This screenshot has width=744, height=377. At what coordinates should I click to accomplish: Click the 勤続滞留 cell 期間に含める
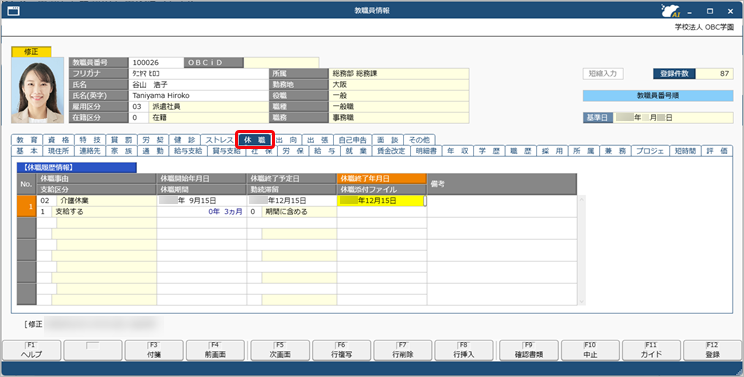(x=299, y=211)
